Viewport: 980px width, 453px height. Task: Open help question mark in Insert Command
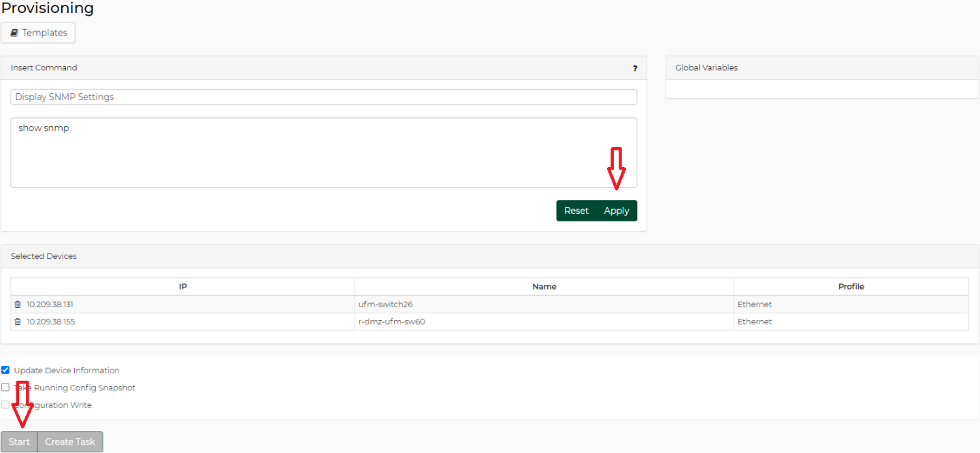(635, 68)
